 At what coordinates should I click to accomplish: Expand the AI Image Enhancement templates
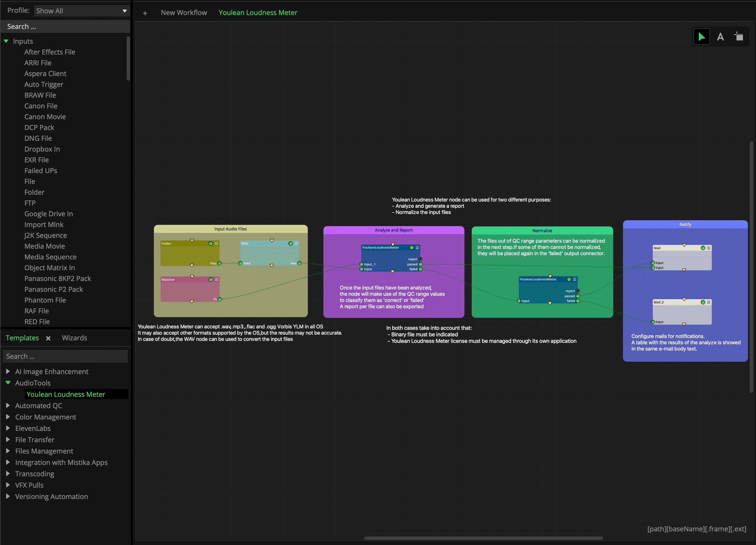click(x=8, y=371)
